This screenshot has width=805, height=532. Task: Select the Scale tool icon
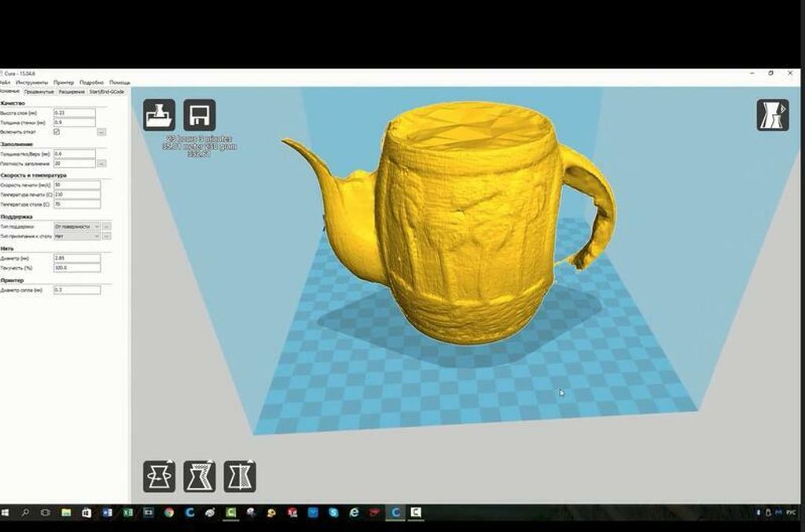pos(199,476)
